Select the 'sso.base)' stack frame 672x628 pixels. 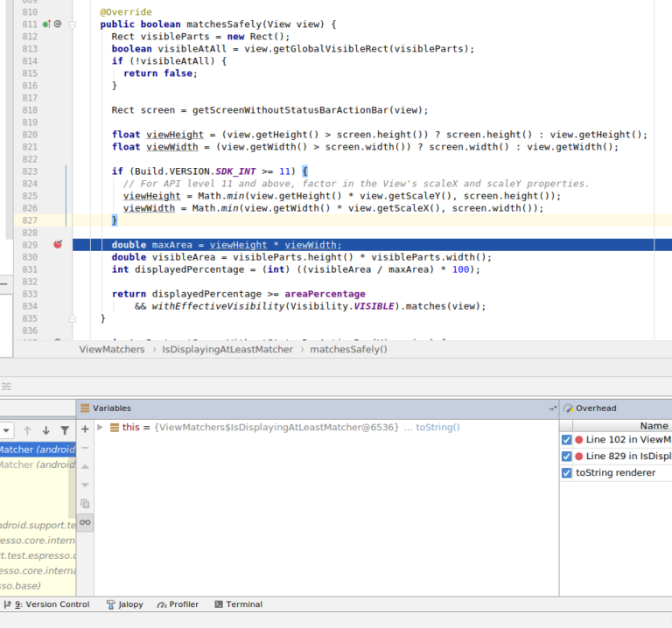tap(38, 586)
